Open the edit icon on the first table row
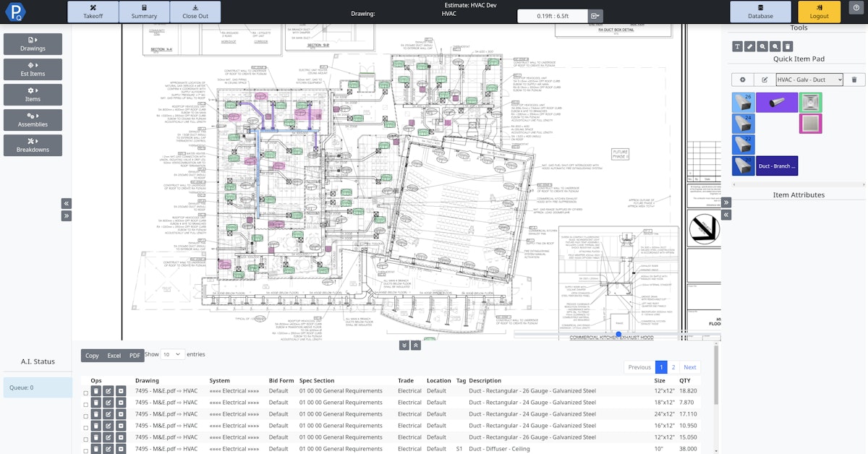 pos(108,390)
